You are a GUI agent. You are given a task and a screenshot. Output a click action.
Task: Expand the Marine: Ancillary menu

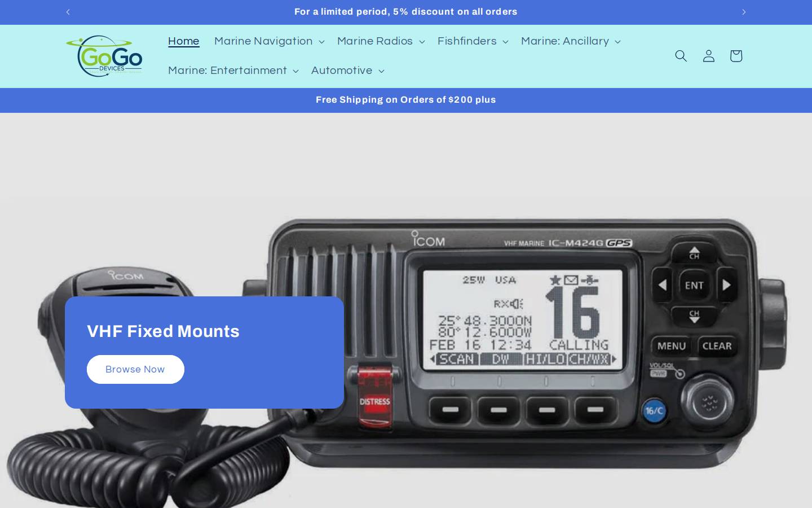(571, 41)
